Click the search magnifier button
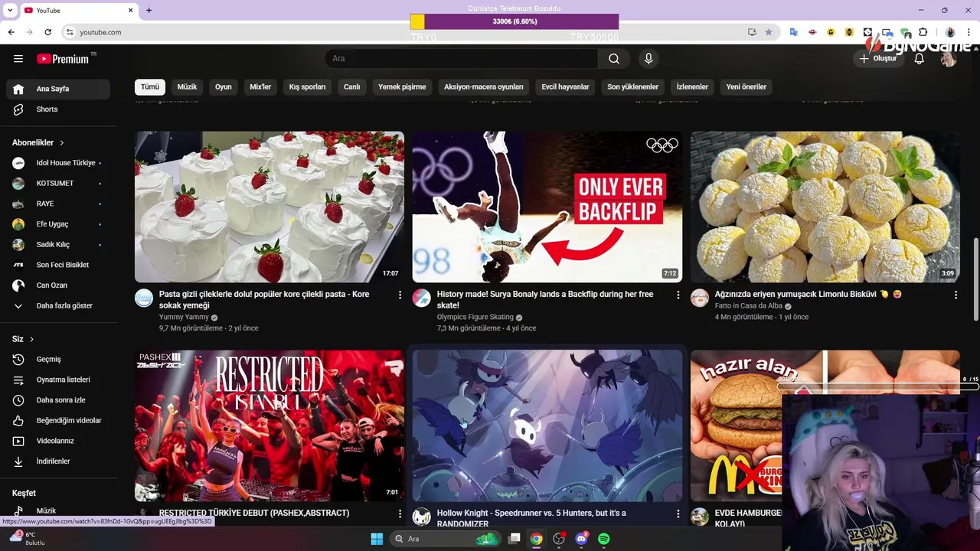Image resolution: width=980 pixels, height=551 pixels. click(x=614, y=59)
